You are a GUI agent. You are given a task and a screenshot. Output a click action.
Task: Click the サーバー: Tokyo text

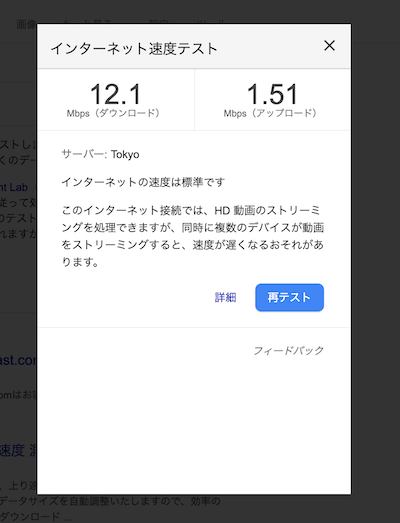tap(100, 154)
